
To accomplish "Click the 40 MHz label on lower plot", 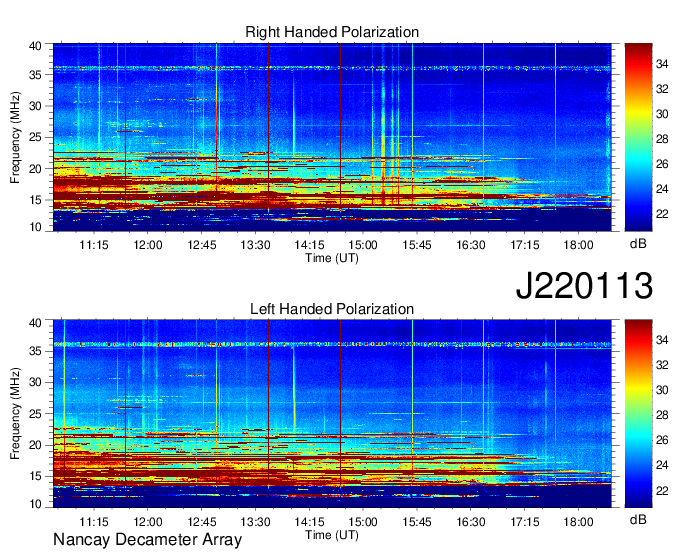I will [36, 323].
